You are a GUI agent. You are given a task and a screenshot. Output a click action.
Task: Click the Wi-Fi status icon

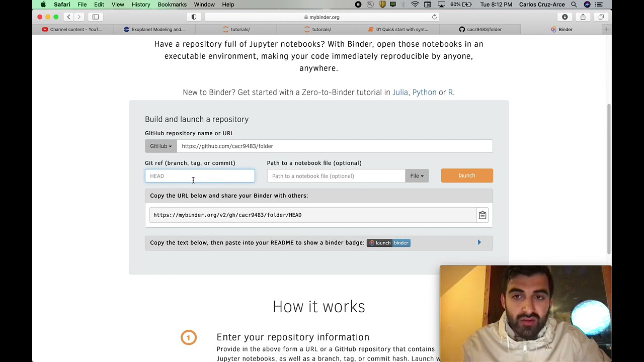tap(415, 5)
